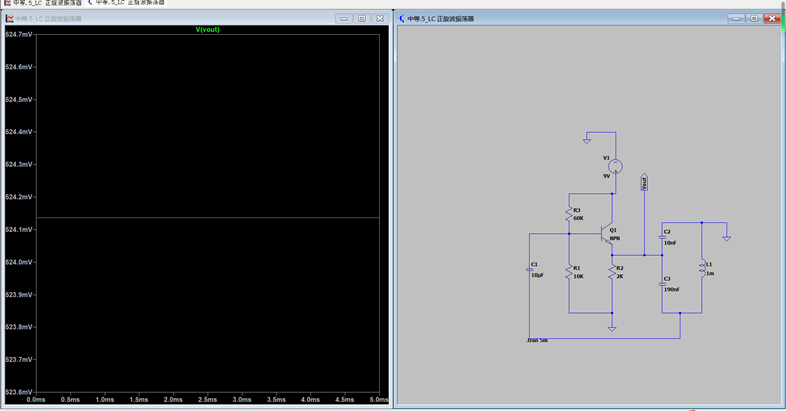Select the Q1 NPN transistor symbol
The width and height of the screenshot is (786, 411).
pos(608,234)
